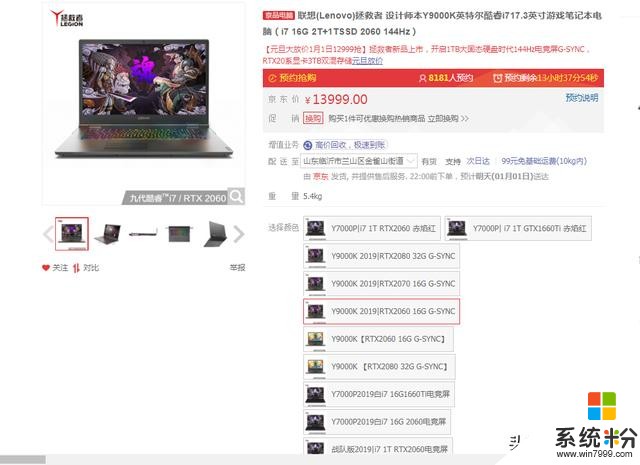Click the person icon beside 8181人预约

422,78
